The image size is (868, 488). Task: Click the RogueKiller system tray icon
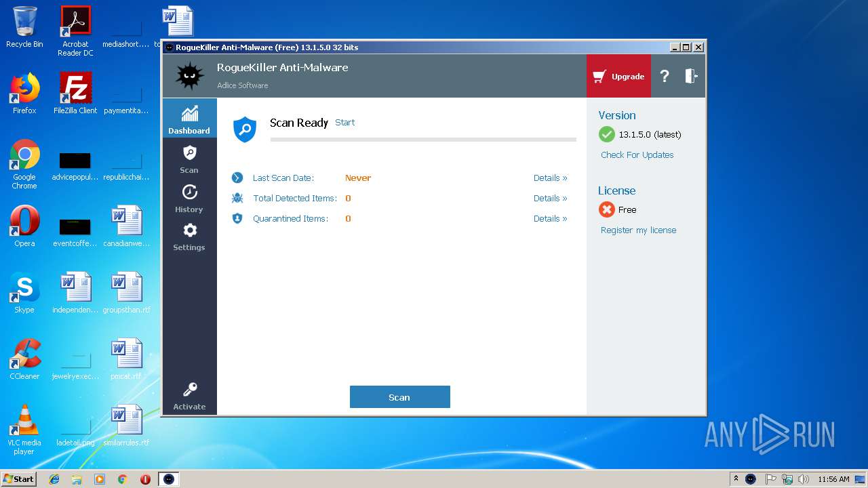tap(751, 479)
